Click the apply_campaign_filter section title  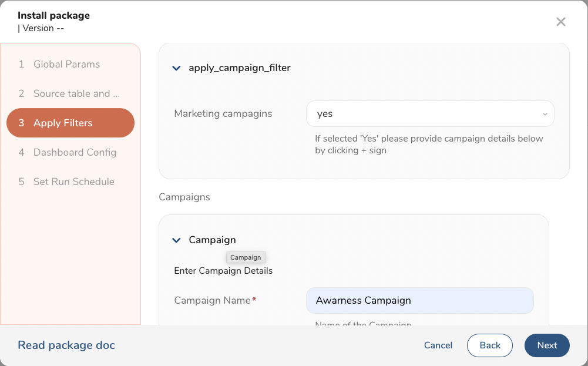(240, 68)
